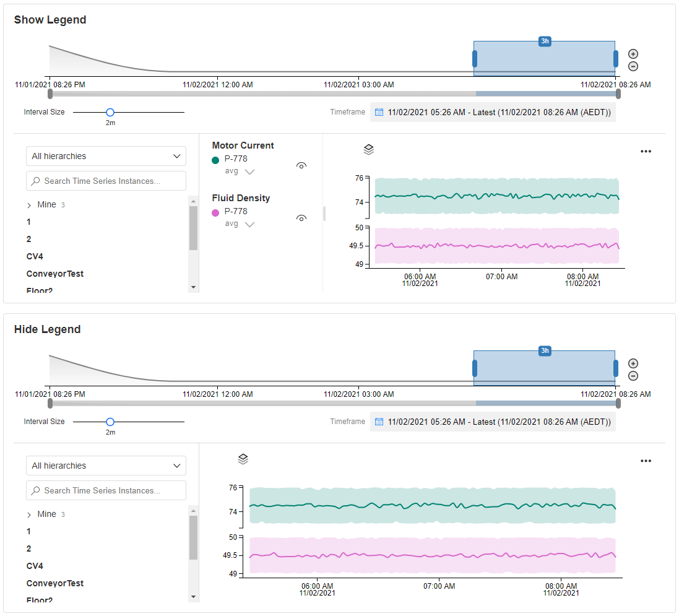Viewport: 679px width, 616px height.
Task: Click the Interval Size slider thumb in Hide Legend
Action: click(x=110, y=422)
